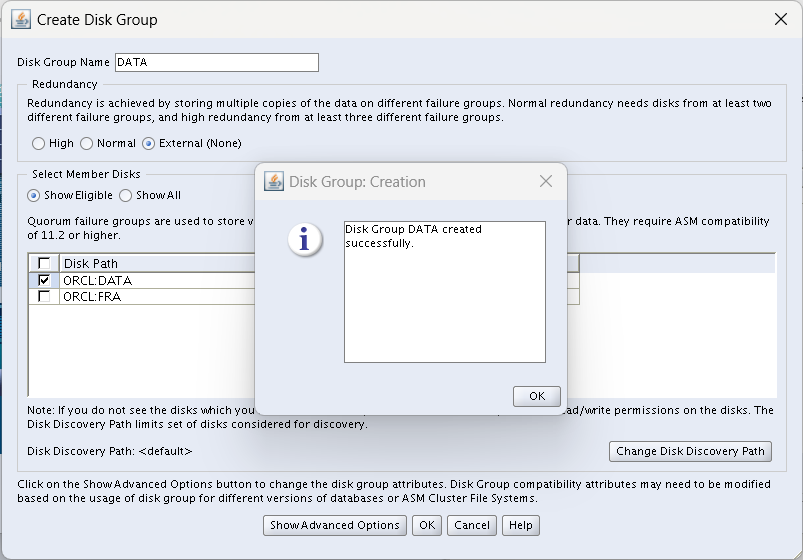
Task: Click the Disk Discovery Path: <default> text
Action: [x=110, y=451]
